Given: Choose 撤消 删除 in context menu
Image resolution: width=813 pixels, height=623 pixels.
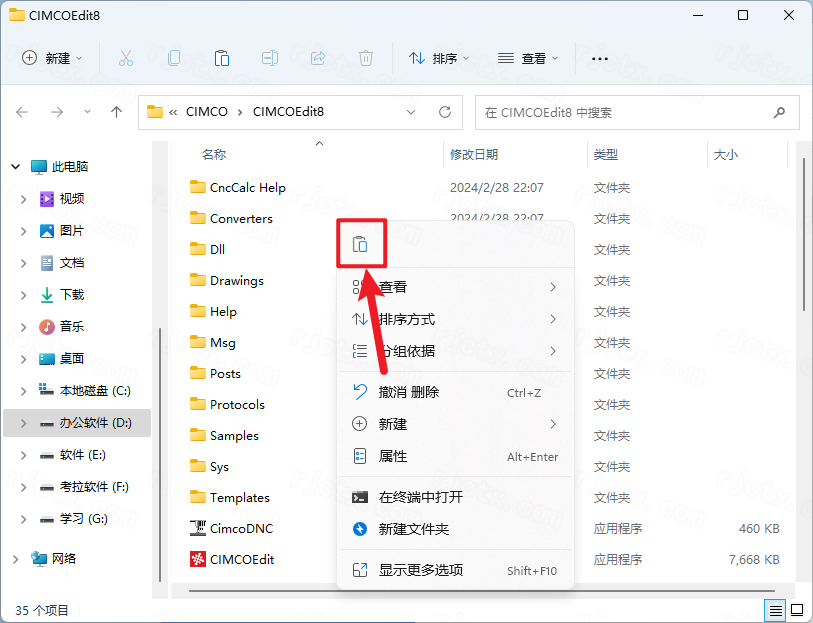Looking at the screenshot, I should pyautogui.click(x=456, y=392).
